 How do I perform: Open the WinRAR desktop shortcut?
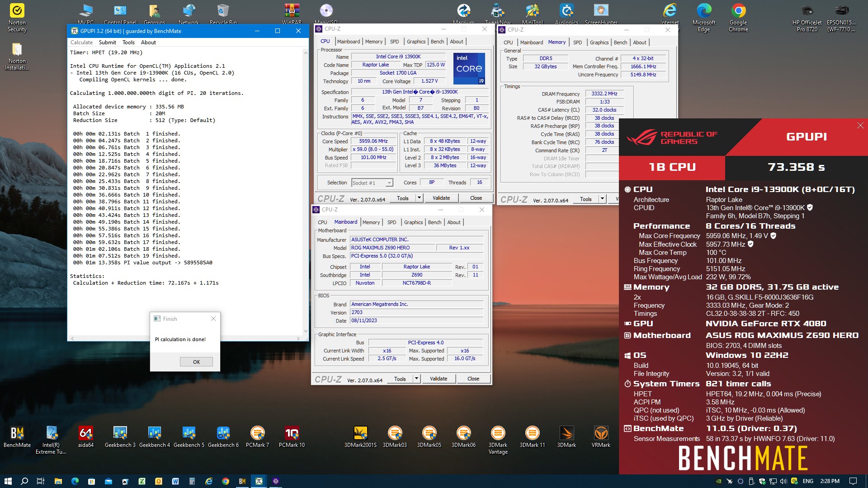pyautogui.click(x=292, y=14)
